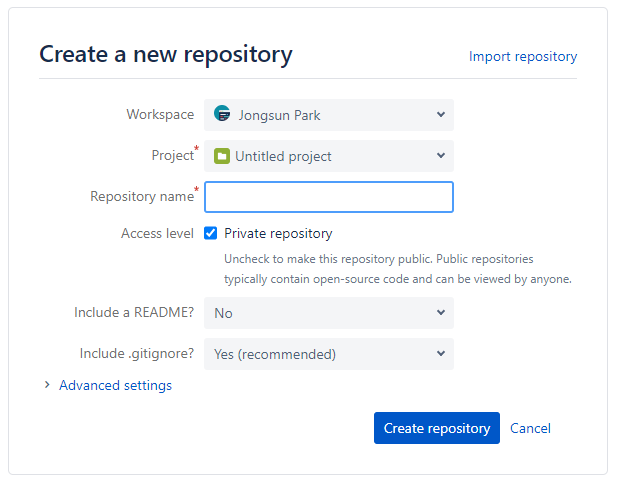Screen dimensions: 620x486
Task: Click the 'Uncheck to make this repository public' help text
Action: click(397, 269)
